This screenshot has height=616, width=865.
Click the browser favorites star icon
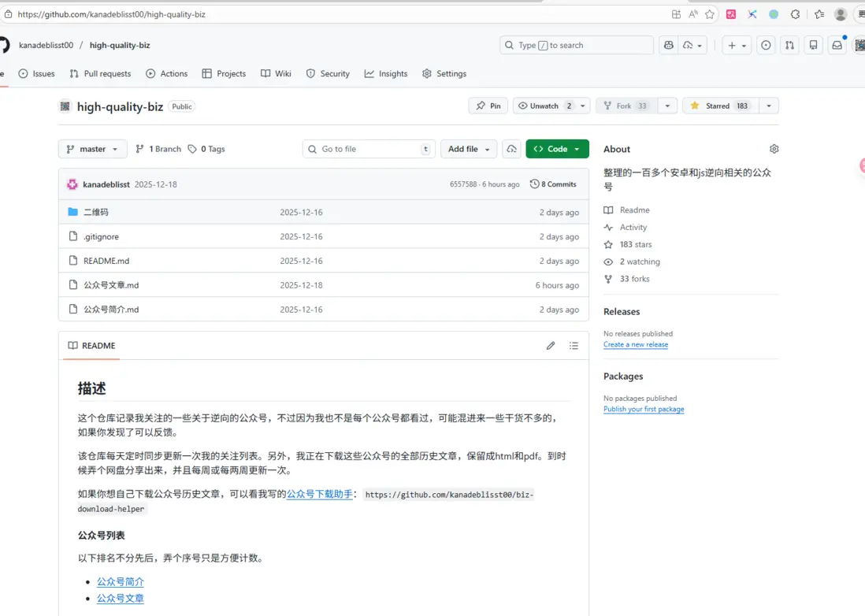[710, 14]
